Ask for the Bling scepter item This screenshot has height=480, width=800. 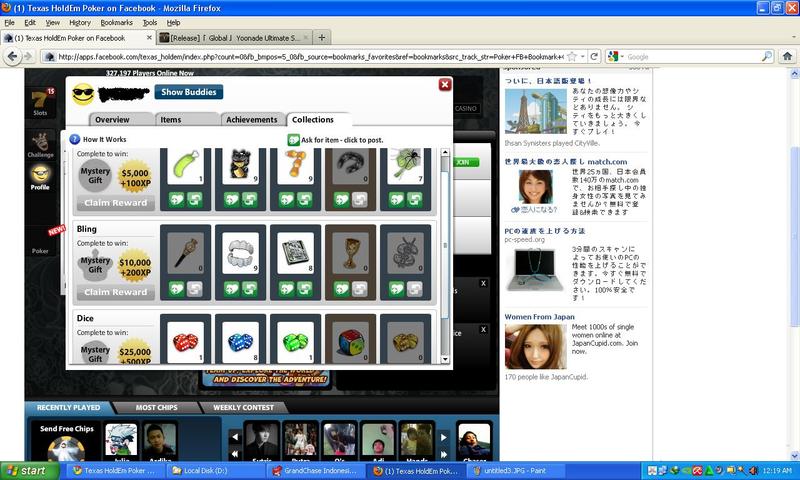(176, 289)
